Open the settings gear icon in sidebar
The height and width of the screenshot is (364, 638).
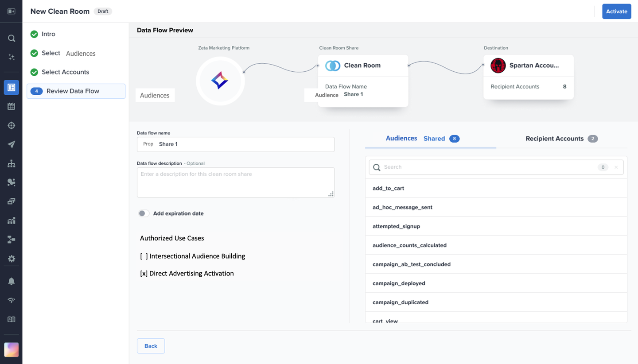(x=12, y=259)
